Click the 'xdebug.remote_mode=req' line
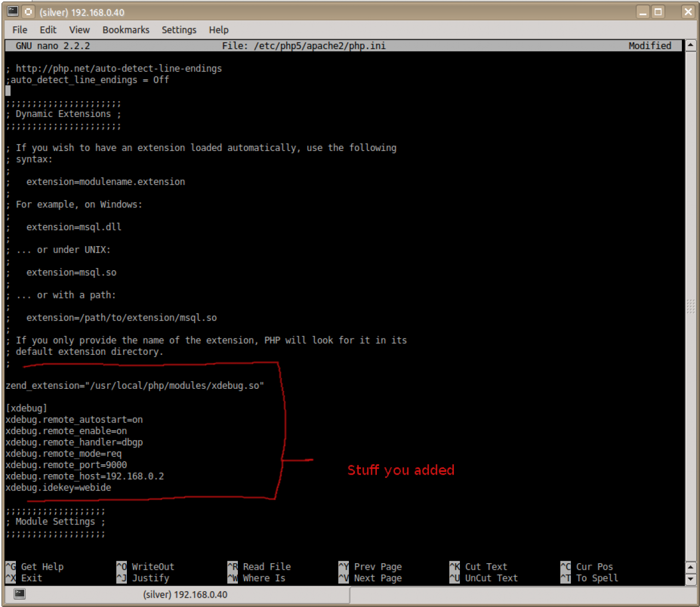Screen dimensions: 700x607 tap(63, 454)
